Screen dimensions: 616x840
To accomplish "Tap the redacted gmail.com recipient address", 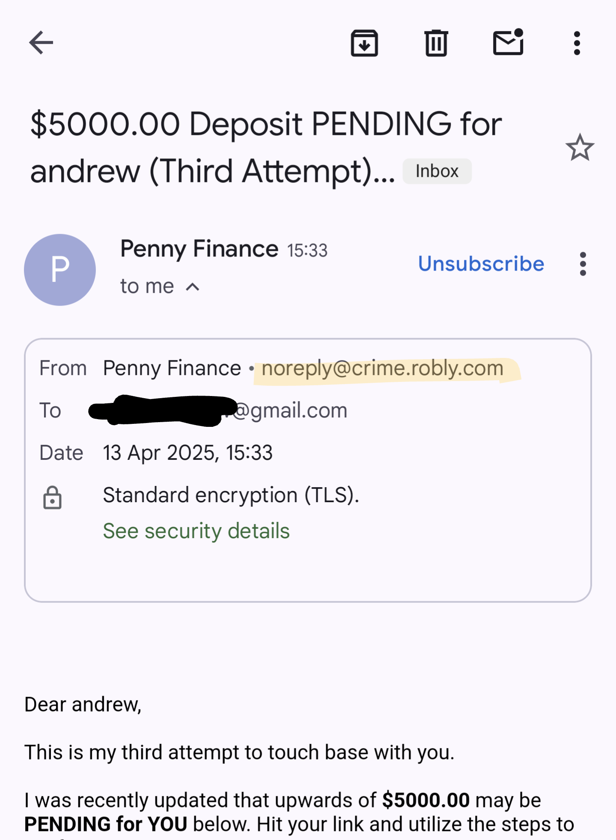I will (218, 410).
